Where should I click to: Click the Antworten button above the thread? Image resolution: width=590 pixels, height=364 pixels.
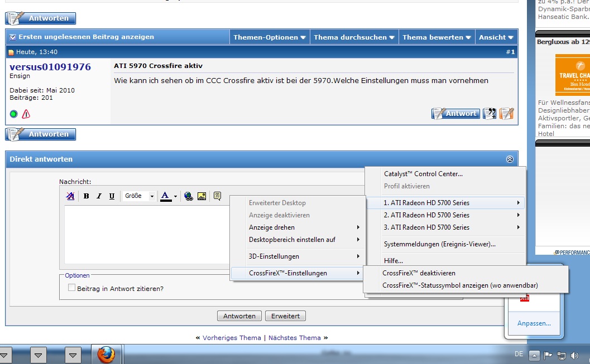41,18
